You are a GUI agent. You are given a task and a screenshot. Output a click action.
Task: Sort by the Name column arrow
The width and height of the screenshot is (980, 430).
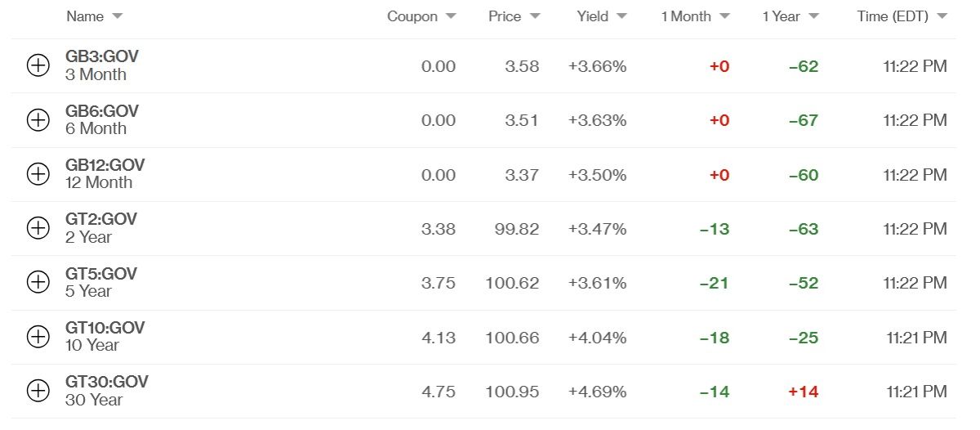click(117, 16)
